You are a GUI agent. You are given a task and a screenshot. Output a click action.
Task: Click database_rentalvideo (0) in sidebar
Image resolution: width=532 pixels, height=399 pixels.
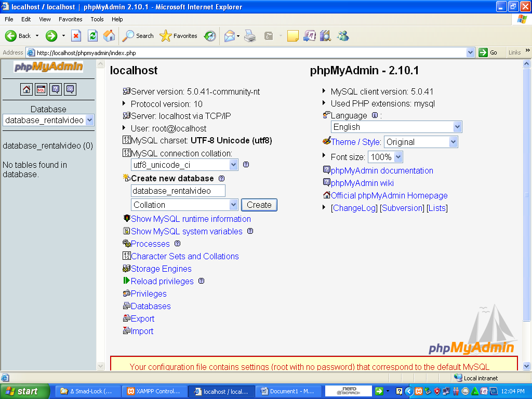(48, 146)
